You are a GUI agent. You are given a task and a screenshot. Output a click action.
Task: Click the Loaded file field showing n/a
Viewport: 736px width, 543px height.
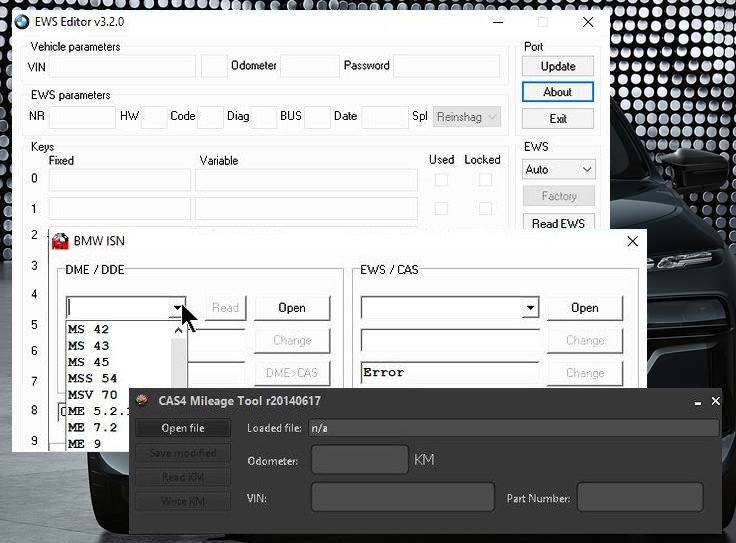(x=514, y=428)
